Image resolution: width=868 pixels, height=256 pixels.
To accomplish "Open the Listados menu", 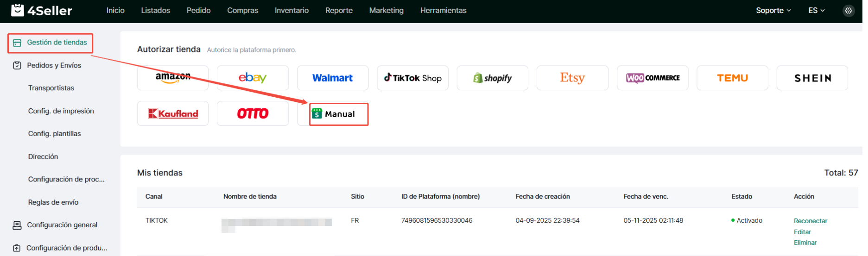I will [x=156, y=10].
